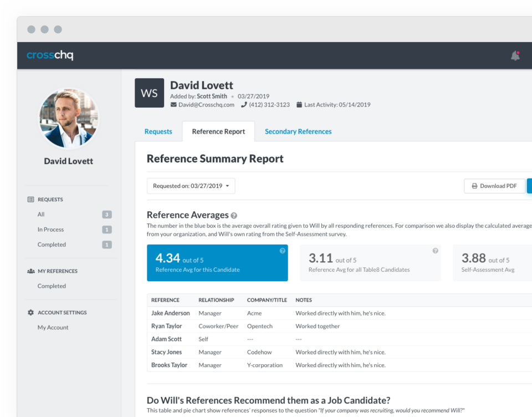Switch to the Requests tab
The width and height of the screenshot is (532, 417).
point(158,131)
